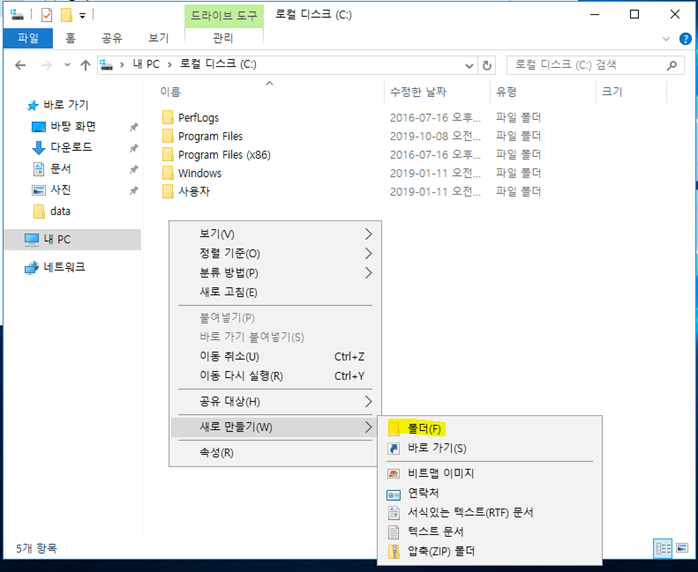Open the 보기(V) context submenu
This screenshot has width=698, height=572.
[275, 234]
